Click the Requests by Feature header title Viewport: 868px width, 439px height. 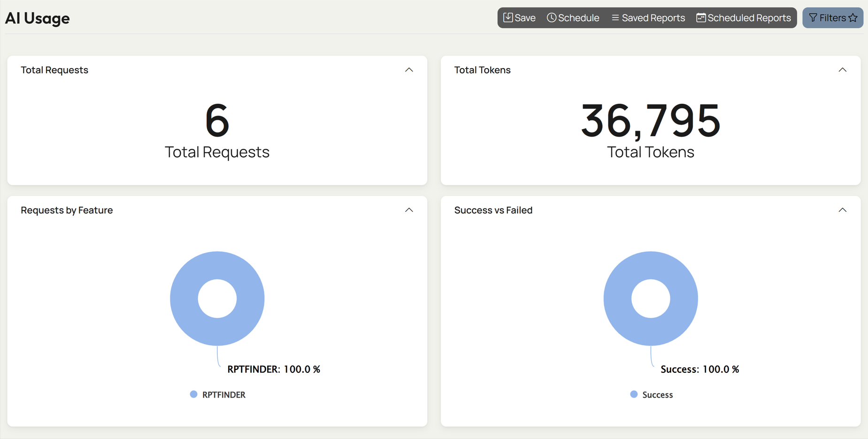coord(67,210)
